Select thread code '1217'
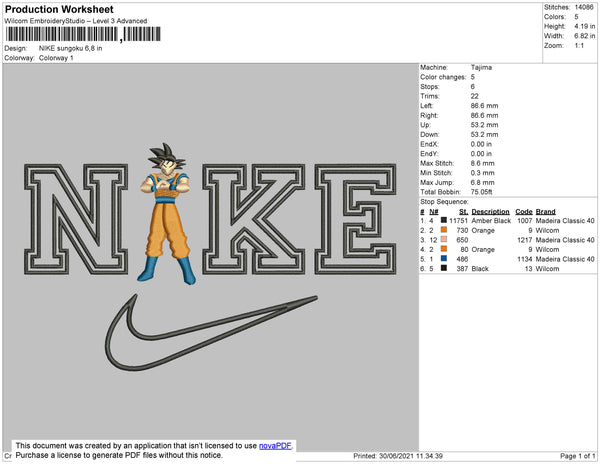 (525, 240)
